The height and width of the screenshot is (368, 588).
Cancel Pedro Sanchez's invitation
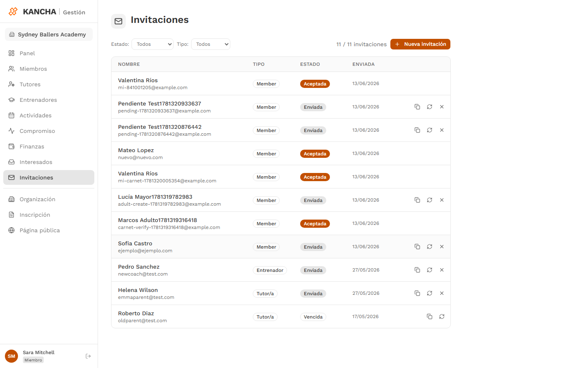point(442,270)
